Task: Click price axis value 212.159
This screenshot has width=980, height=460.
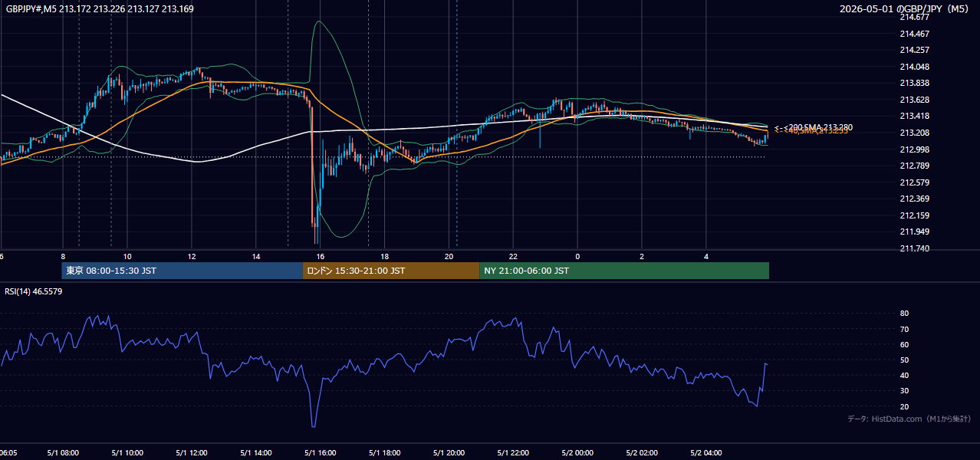Action: coord(914,215)
